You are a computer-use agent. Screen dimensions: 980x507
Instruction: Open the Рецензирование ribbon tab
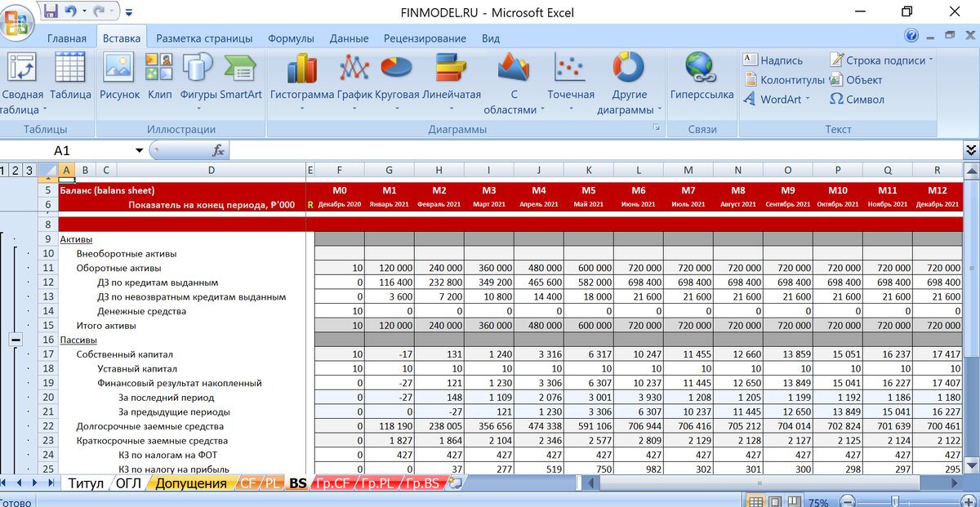(425, 38)
